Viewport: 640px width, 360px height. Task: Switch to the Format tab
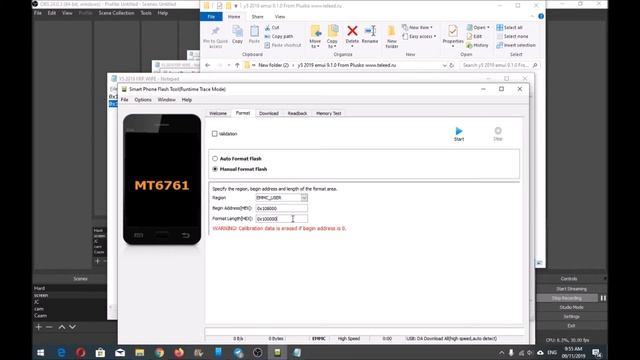[243, 113]
